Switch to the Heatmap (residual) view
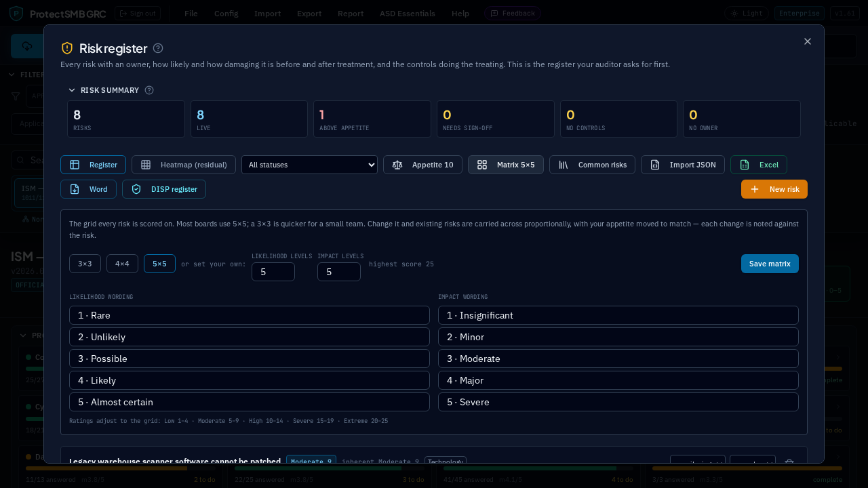 (184, 165)
